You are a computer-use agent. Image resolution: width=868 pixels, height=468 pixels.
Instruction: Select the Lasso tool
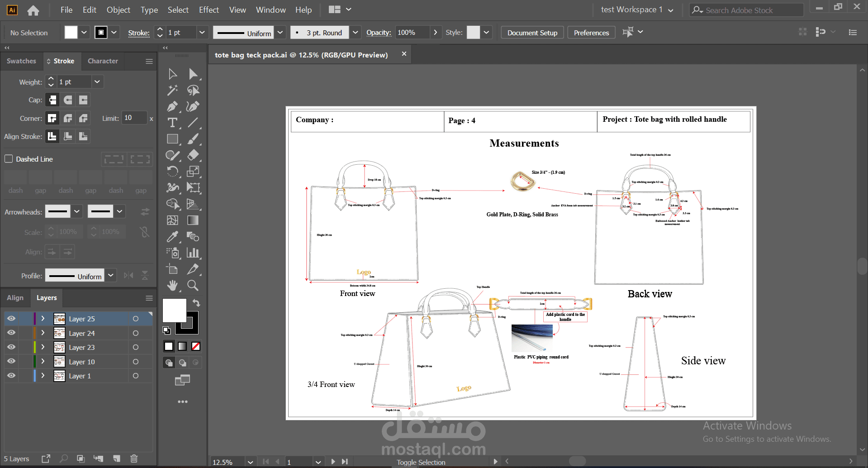[x=193, y=90]
